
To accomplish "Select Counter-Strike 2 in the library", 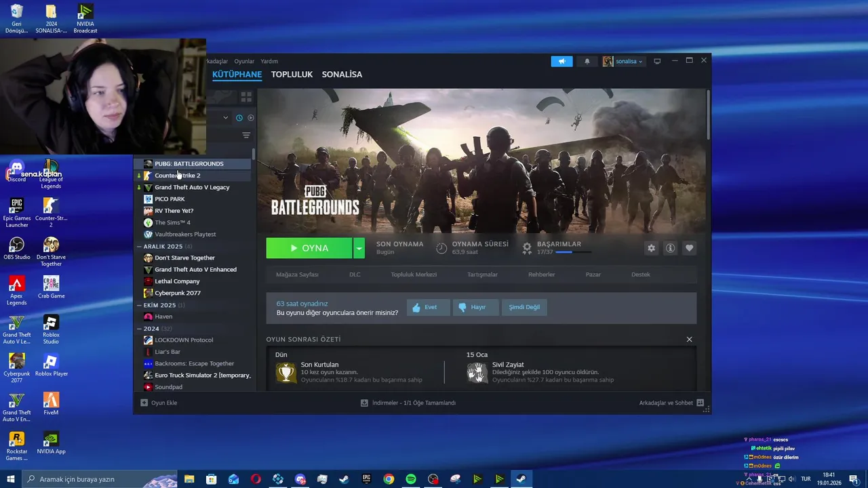I will 193,176.
